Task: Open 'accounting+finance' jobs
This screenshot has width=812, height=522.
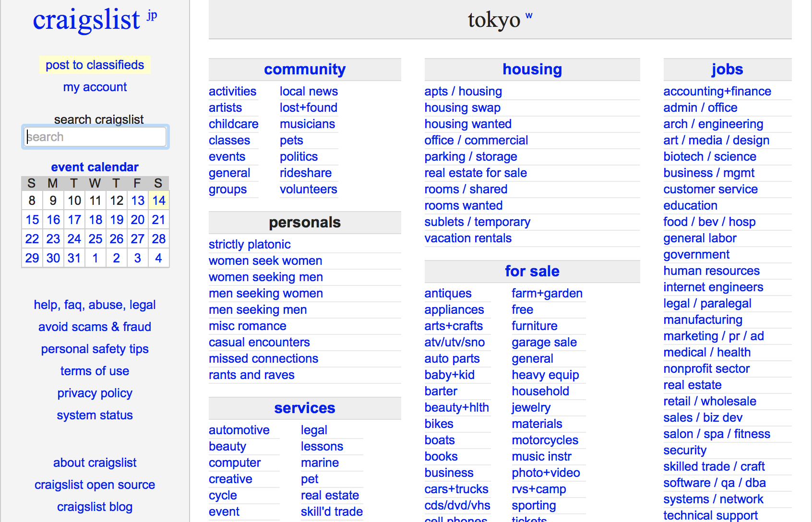Action: coord(717,91)
